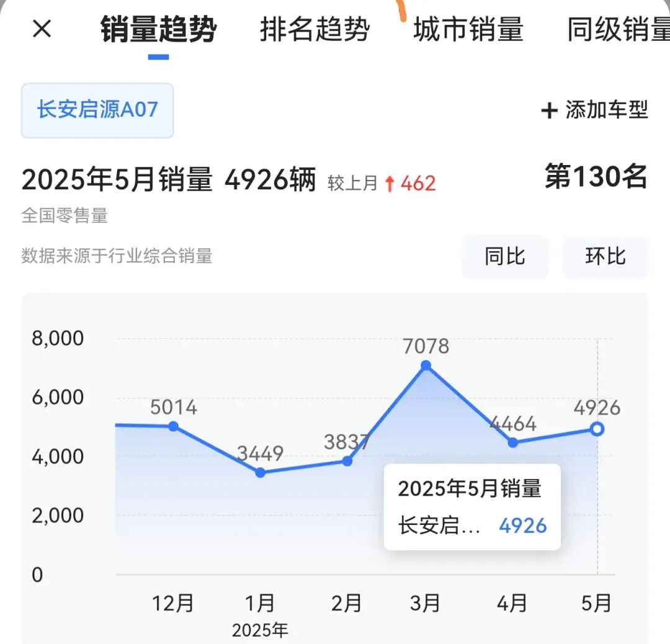The height and width of the screenshot is (644, 670).
Task: Select the 销量趋势 tab
Action: tap(159, 30)
